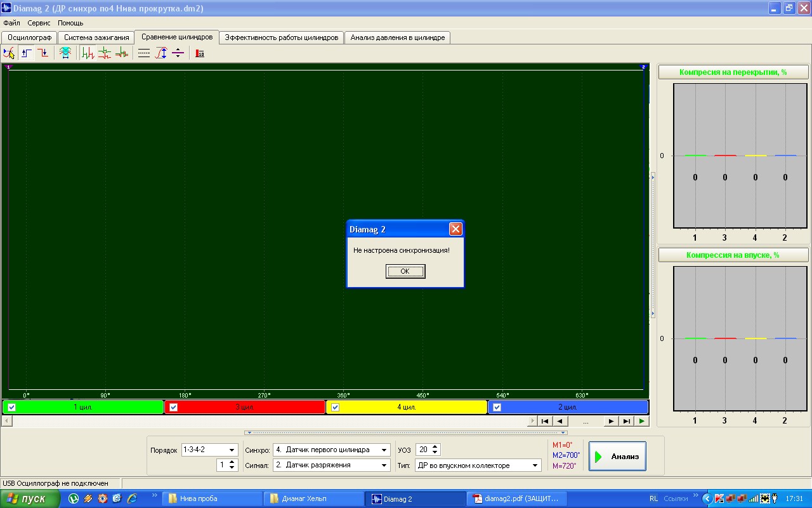This screenshot has height=508, width=812.
Task: Select overlaid waveforms display icon
Action: click(x=121, y=53)
